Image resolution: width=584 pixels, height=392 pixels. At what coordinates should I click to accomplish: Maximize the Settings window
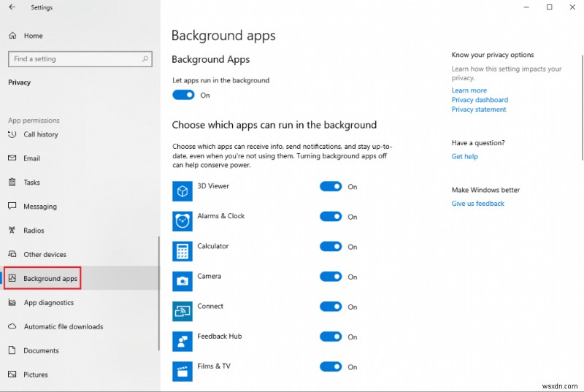(550, 7)
